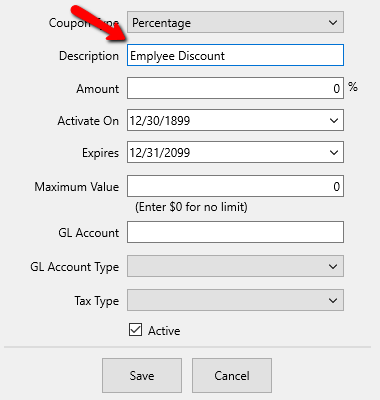Screen dimensions: 380x400
Task: Click into the Description text field
Action: (x=235, y=55)
